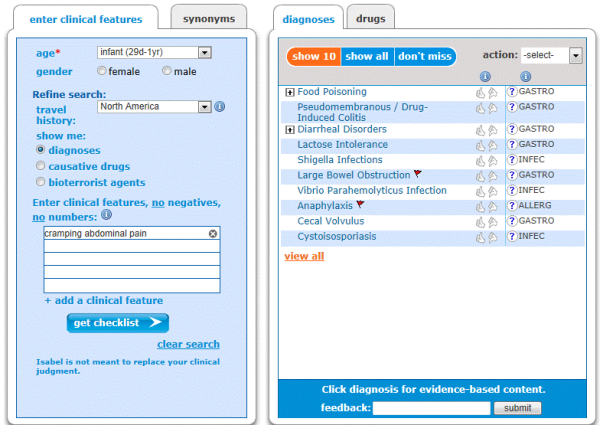Choose causative drugs radio option

pyautogui.click(x=40, y=165)
